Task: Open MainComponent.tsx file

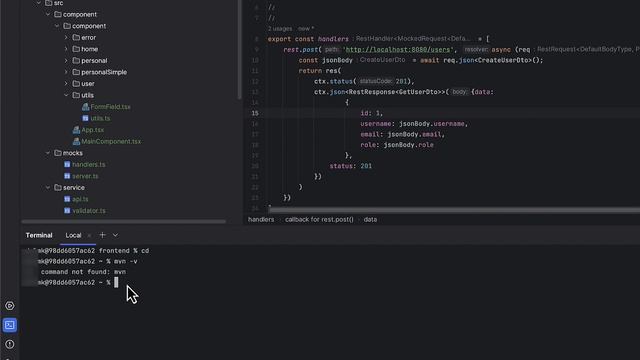Action: click(111, 141)
